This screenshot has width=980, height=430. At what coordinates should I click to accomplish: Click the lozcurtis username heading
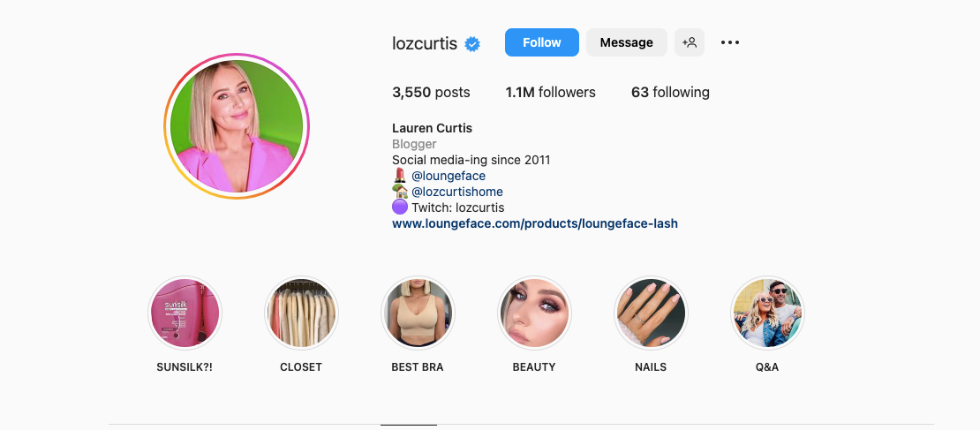(x=425, y=43)
